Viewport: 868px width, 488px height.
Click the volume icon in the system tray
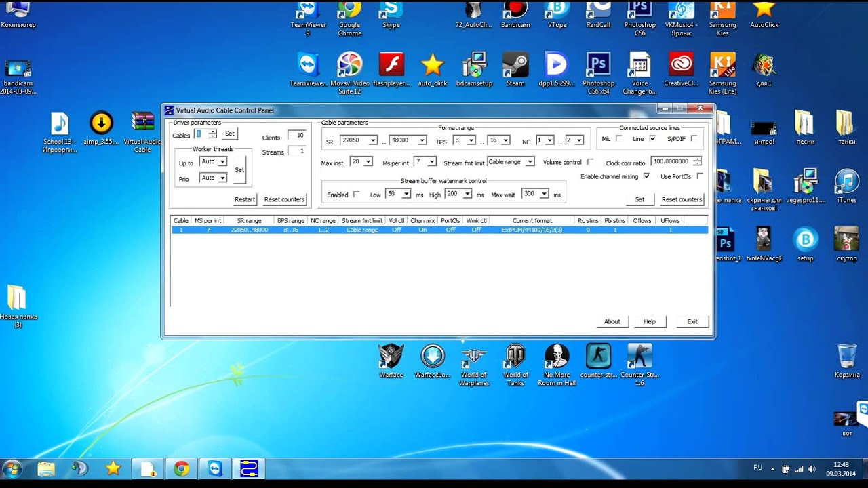[x=812, y=468]
